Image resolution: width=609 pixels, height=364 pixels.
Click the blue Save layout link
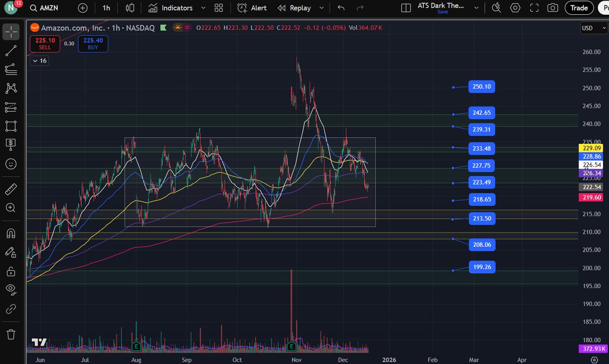(x=443, y=12)
